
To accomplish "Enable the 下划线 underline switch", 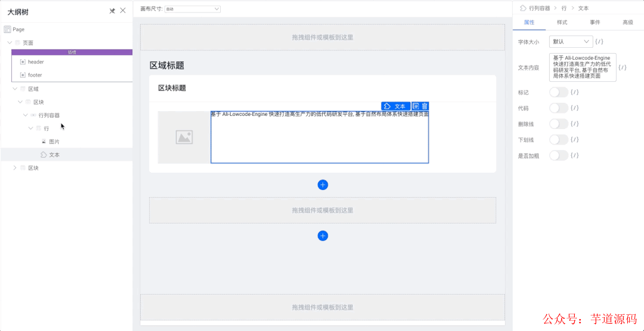I will (559, 140).
